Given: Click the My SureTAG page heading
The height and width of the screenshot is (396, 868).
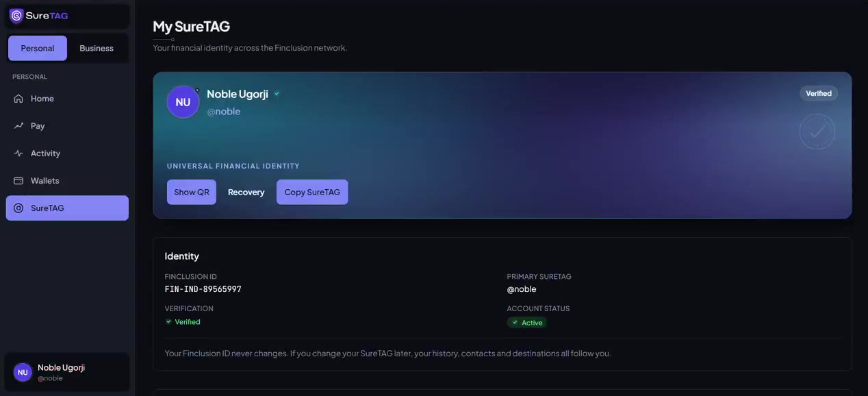Looking at the screenshot, I should click(x=192, y=27).
